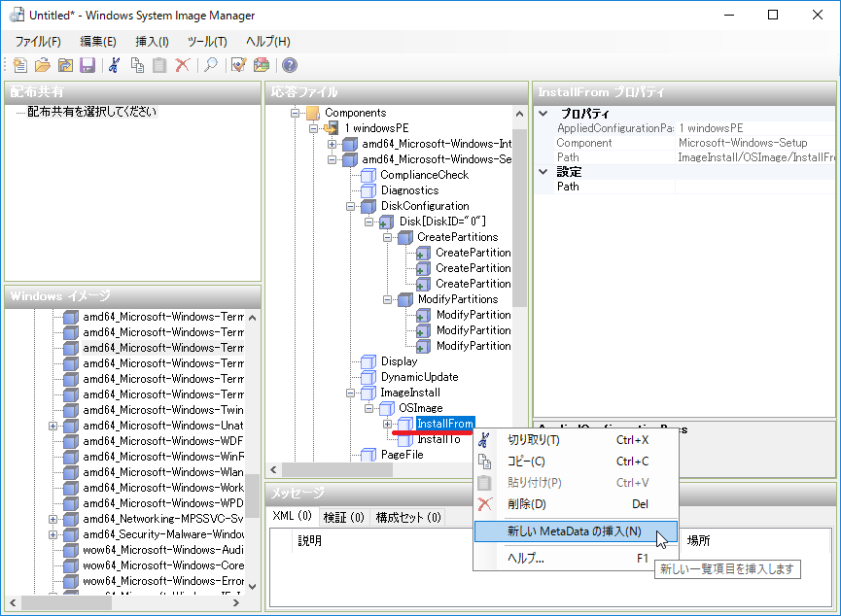
Task: Open the 編集(E) menu
Action: tap(97, 41)
